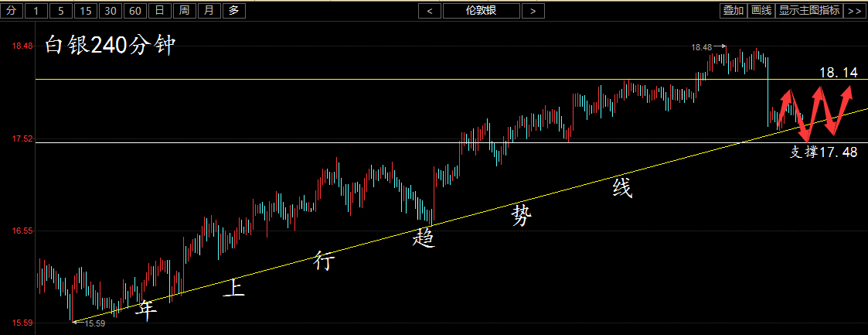Select the 分 (tick) timeframe button

click(x=11, y=10)
